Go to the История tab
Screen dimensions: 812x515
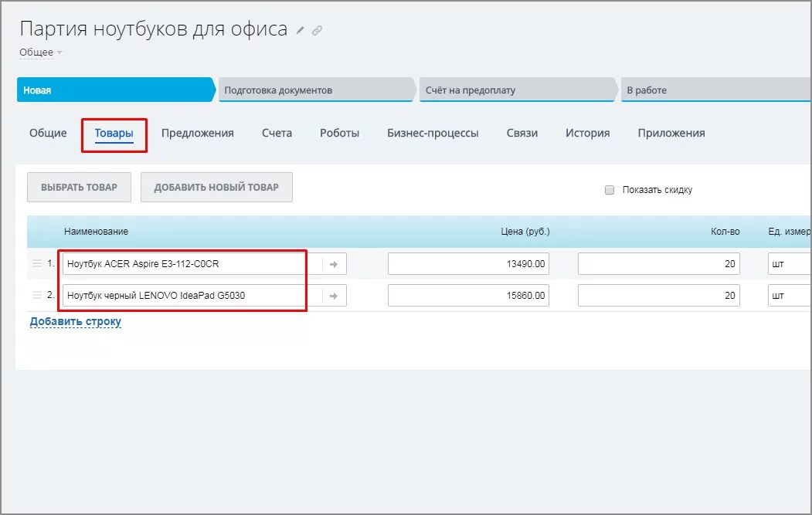click(x=587, y=133)
